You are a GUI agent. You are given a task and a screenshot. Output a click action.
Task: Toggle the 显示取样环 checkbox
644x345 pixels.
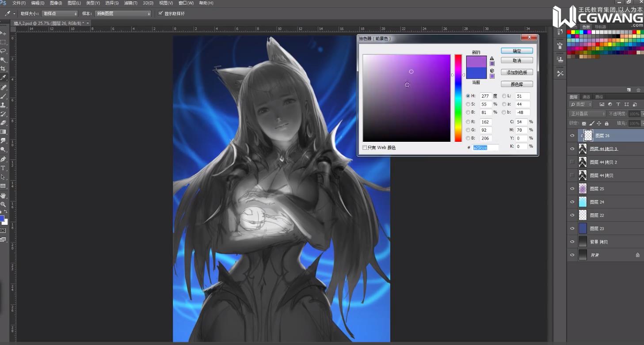click(160, 14)
